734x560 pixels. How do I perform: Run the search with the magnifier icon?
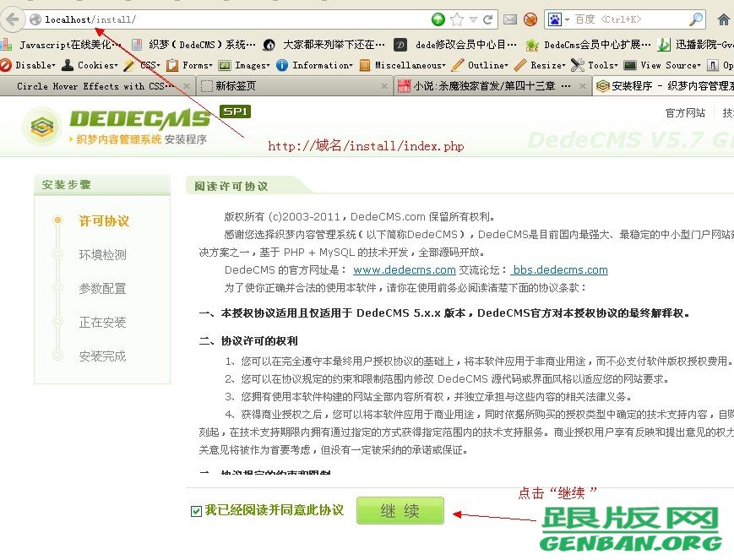[696, 19]
